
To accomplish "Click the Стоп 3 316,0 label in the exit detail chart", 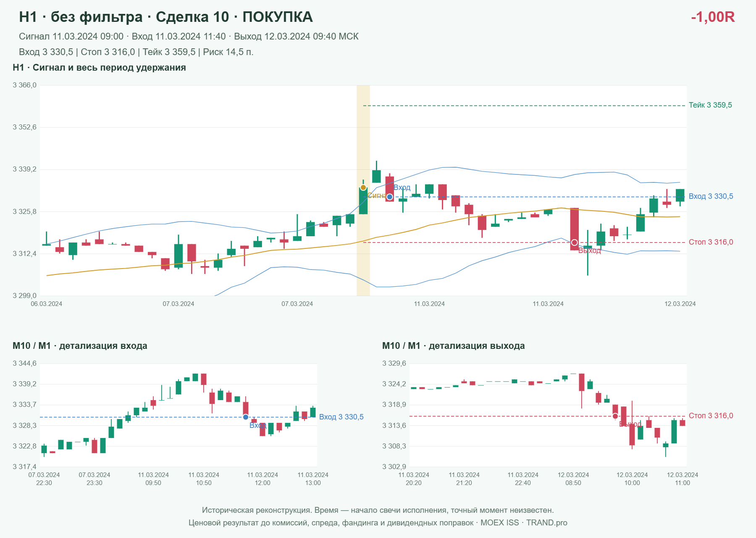I will [x=711, y=416].
